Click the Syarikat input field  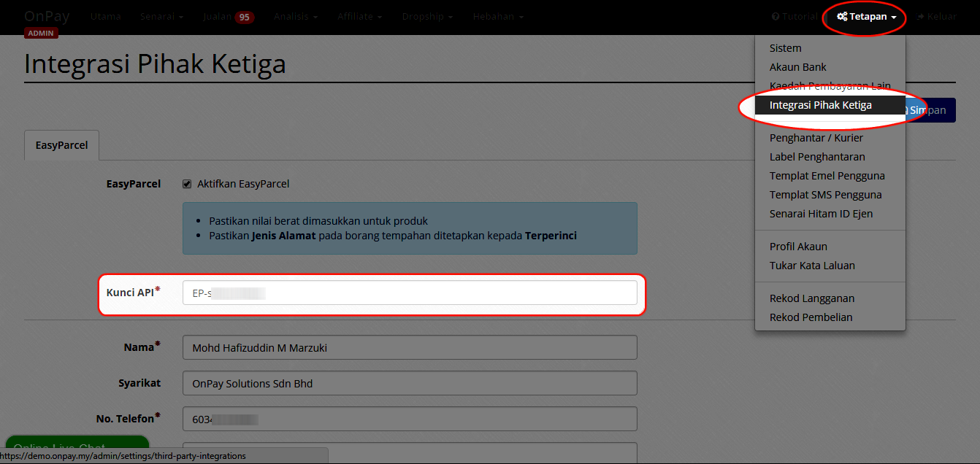click(x=410, y=383)
